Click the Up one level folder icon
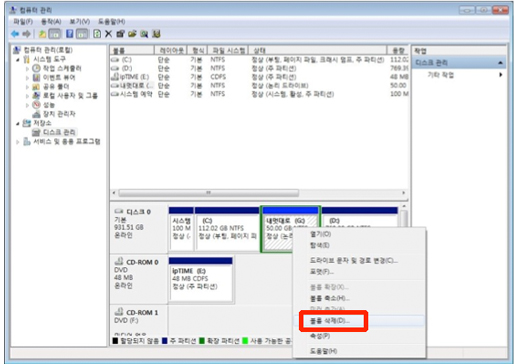 pos(42,34)
